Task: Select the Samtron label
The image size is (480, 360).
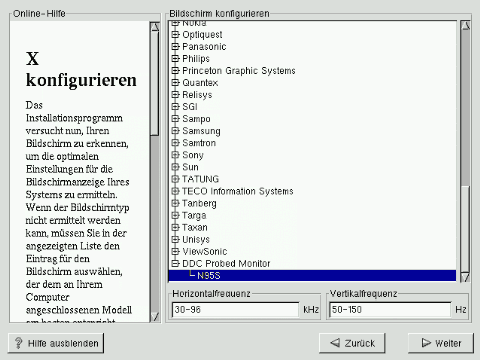Action: click(x=199, y=143)
